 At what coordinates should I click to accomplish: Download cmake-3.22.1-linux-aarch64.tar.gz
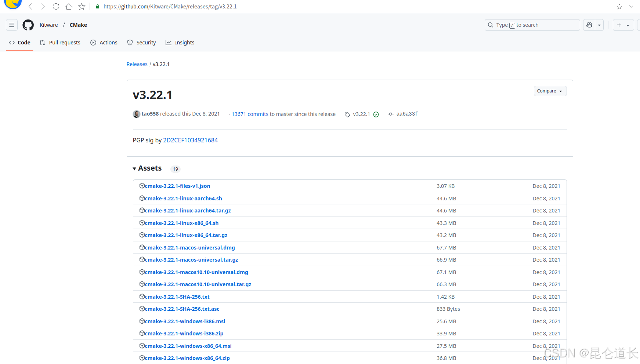coord(188,211)
